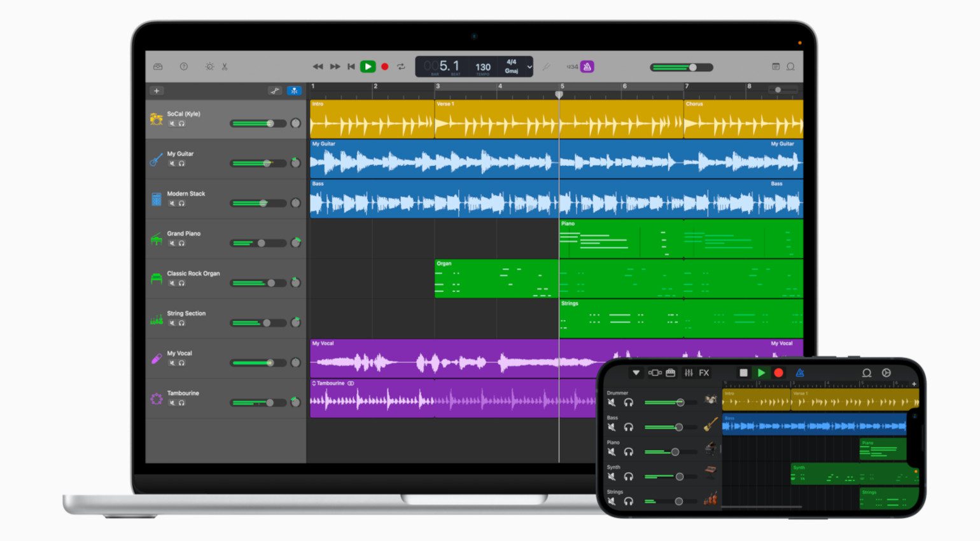980x541 pixels.
Task: Tap the down-triangle navigation menu on iPhone
Action: pyautogui.click(x=635, y=373)
